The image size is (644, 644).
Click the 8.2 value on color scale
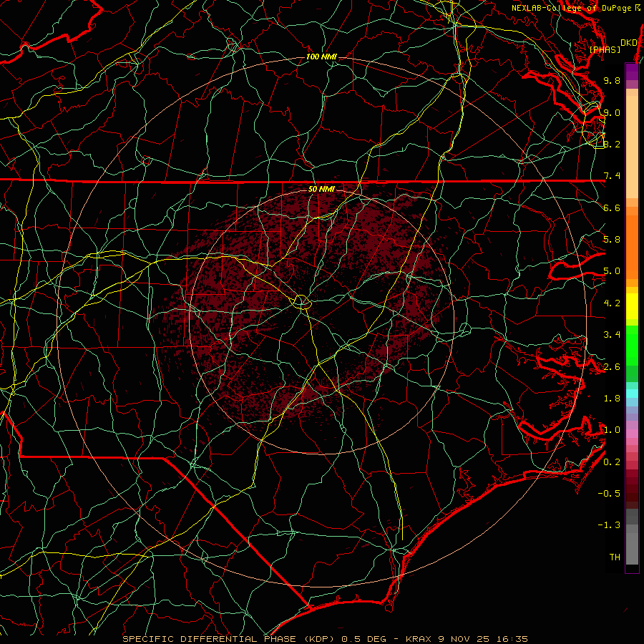point(612,144)
